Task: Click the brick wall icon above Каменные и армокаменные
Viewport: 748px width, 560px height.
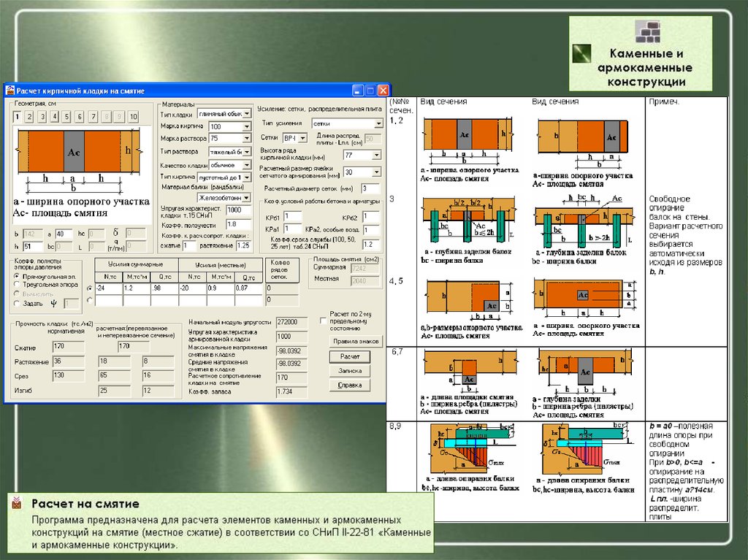Action: click(x=647, y=32)
